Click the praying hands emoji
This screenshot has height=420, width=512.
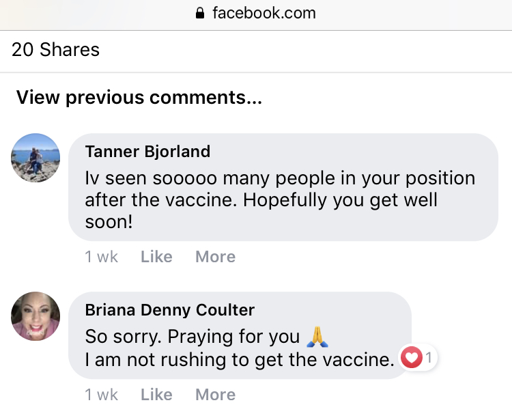click(317, 336)
